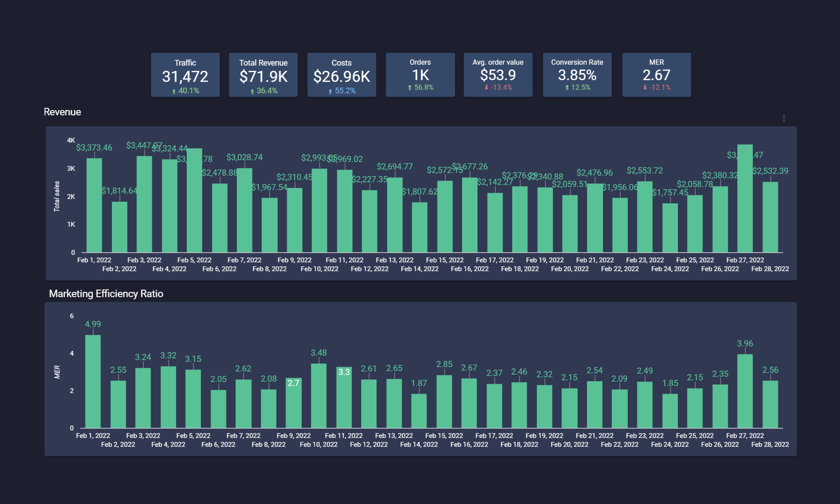Click the 4K tick on Revenue axis
The image size is (840, 504).
click(71, 140)
